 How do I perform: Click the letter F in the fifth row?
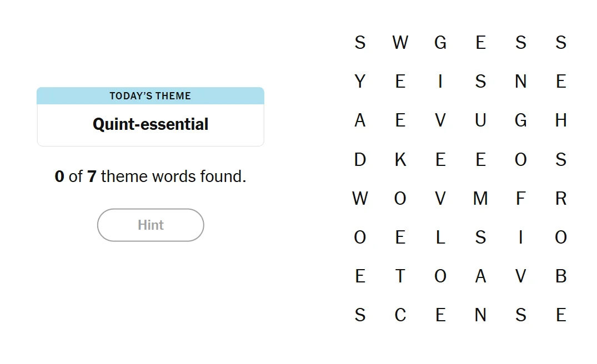coord(521,198)
